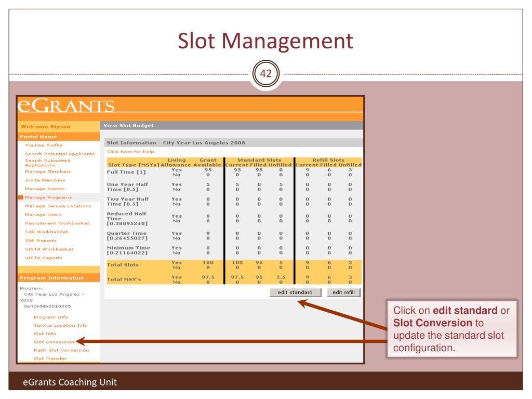Open Search Submitted Applications

(48, 163)
